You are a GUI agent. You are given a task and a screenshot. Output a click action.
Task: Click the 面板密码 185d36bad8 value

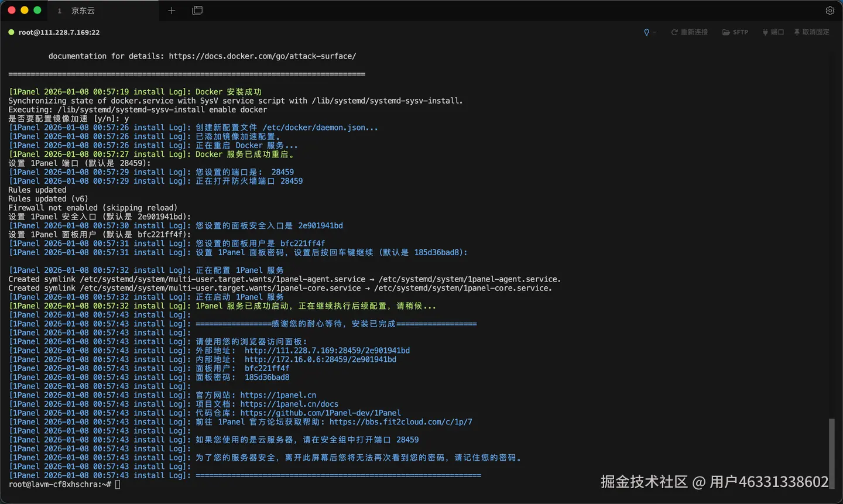(x=267, y=377)
